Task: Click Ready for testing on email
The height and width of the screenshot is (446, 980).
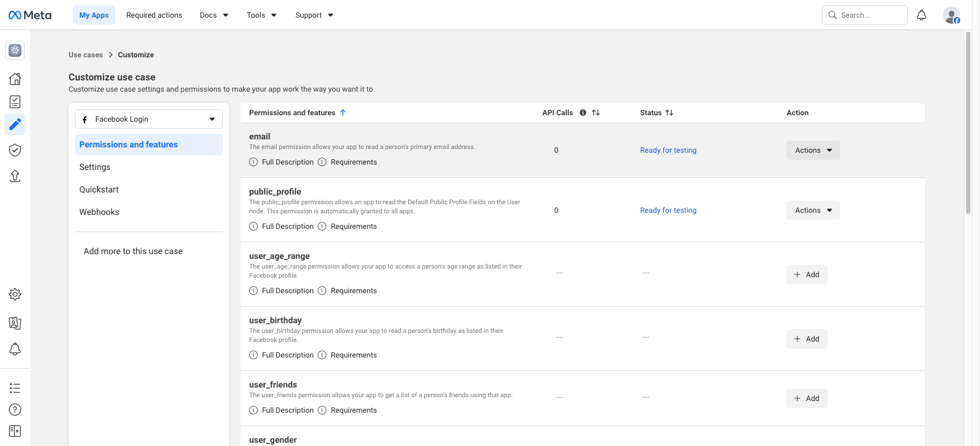Action: click(668, 150)
